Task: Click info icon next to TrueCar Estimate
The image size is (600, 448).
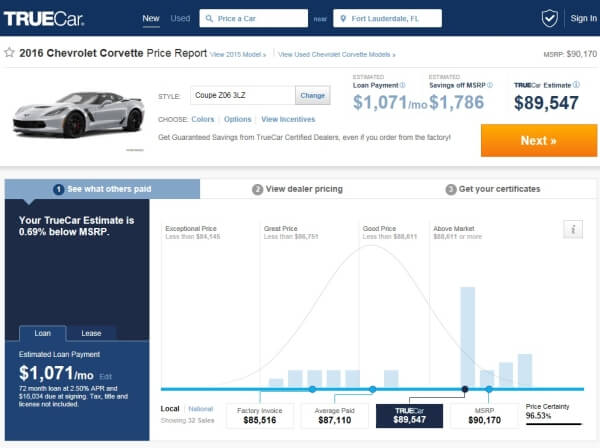Action: coord(576,85)
